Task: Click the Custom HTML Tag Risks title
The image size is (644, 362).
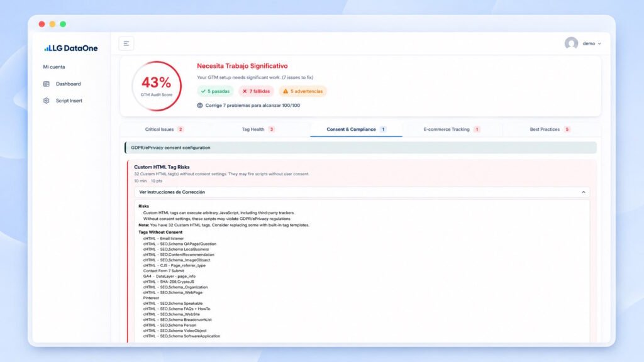Action: pos(162,167)
